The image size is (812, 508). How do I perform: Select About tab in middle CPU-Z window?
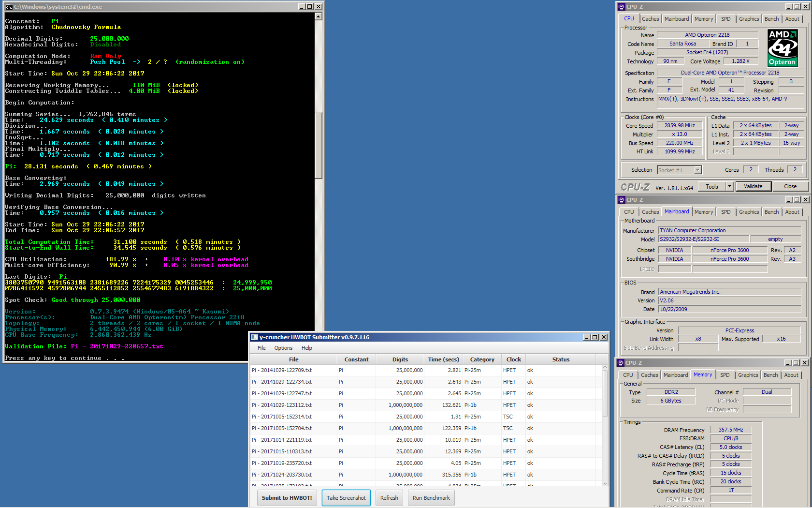[792, 212]
